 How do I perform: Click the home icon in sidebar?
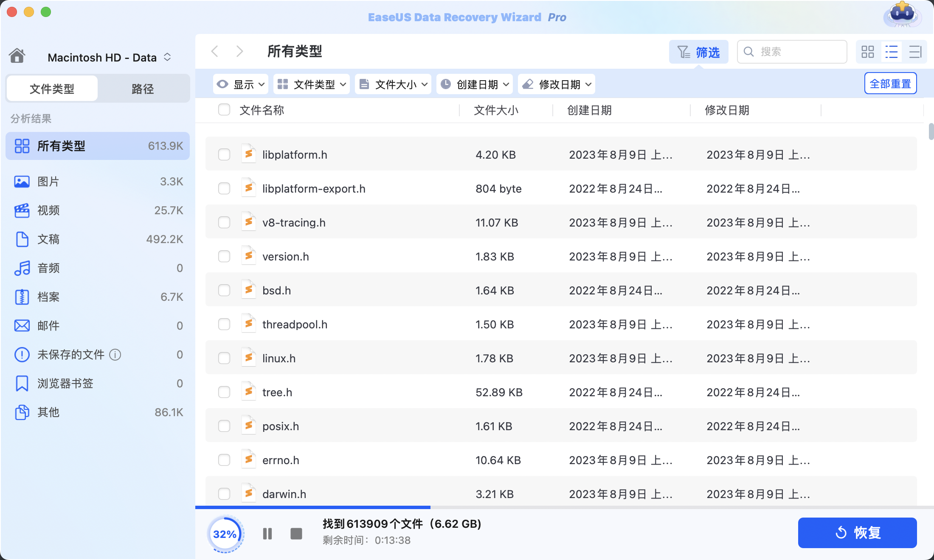pyautogui.click(x=17, y=56)
